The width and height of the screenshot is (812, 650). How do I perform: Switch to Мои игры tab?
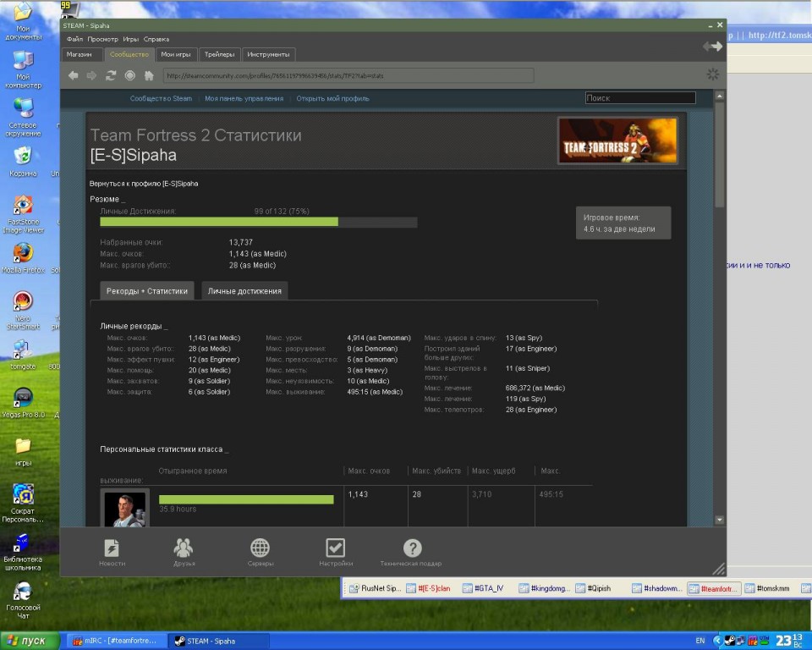point(176,54)
